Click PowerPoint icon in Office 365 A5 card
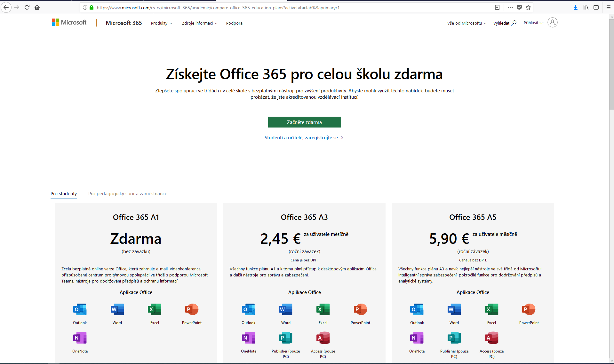614x364 pixels. coord(529,309)
